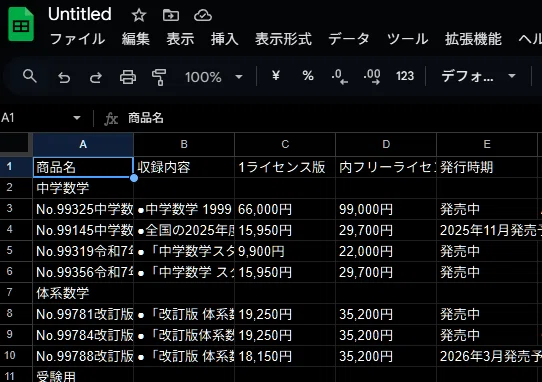
Task: Open the ファイル menu
Action: tap(77, 39)
